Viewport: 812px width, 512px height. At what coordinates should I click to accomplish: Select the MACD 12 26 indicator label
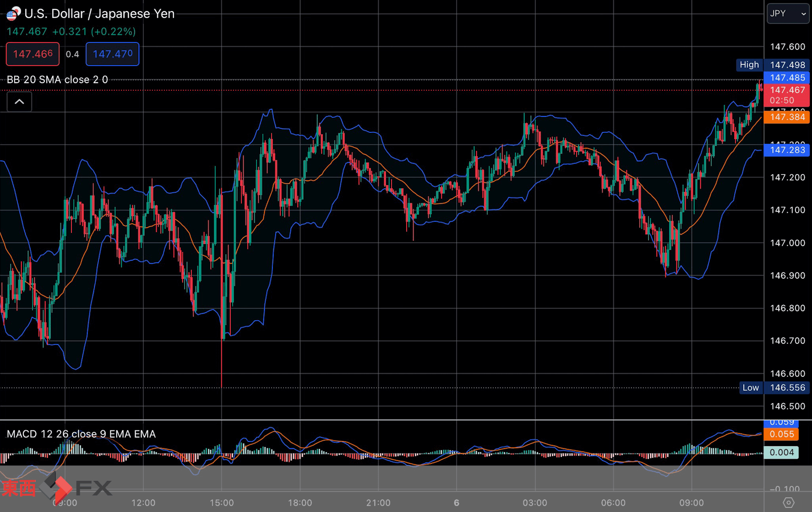(x=81, y=434)
